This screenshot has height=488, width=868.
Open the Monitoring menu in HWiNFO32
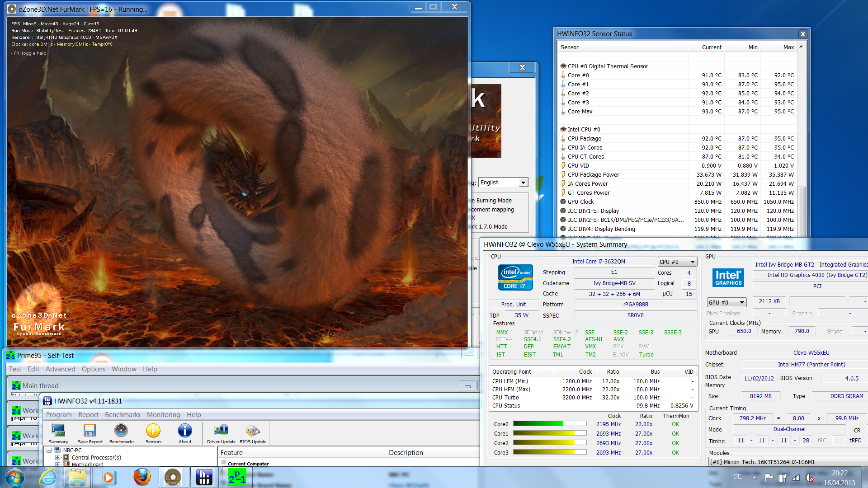click(163, 415)
